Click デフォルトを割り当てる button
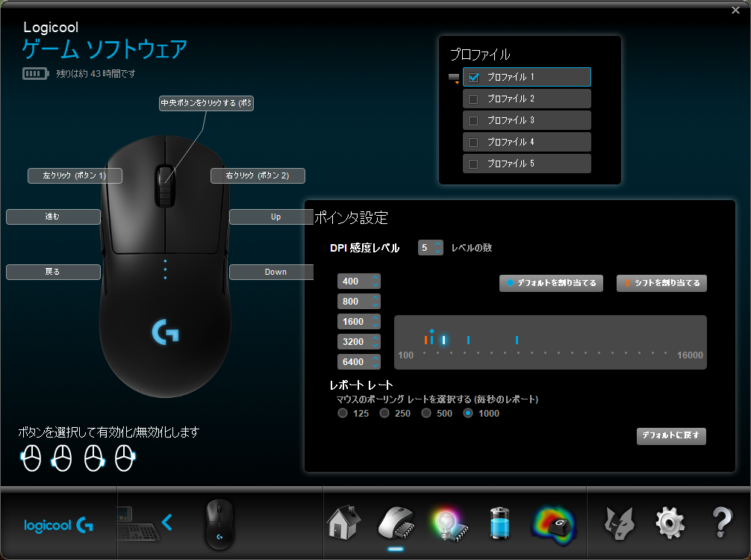 (551, 283)
